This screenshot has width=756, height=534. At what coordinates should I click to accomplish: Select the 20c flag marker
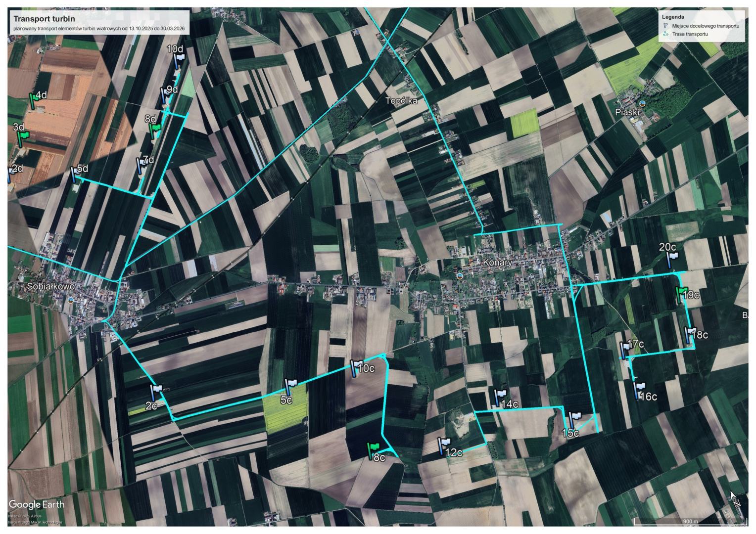click(671, 259)
